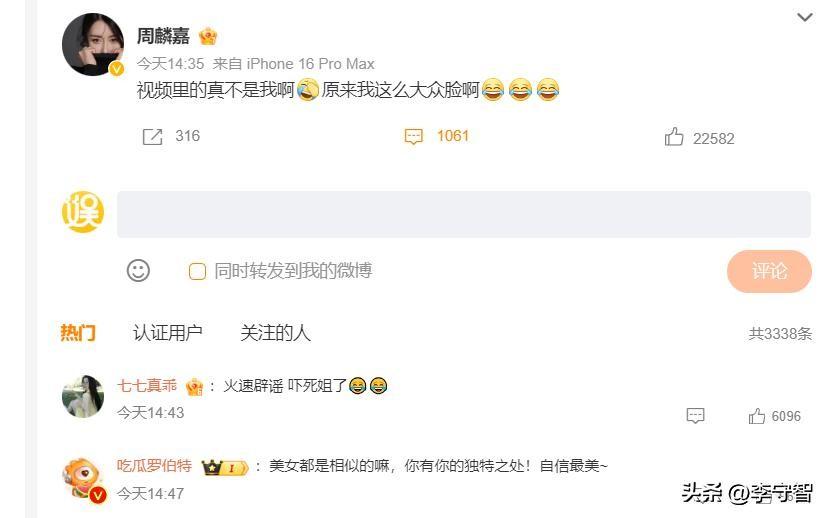828x518 pixels.
Task: Like the post with 22582 thumbs up
Action: click(x=674, y=137)
